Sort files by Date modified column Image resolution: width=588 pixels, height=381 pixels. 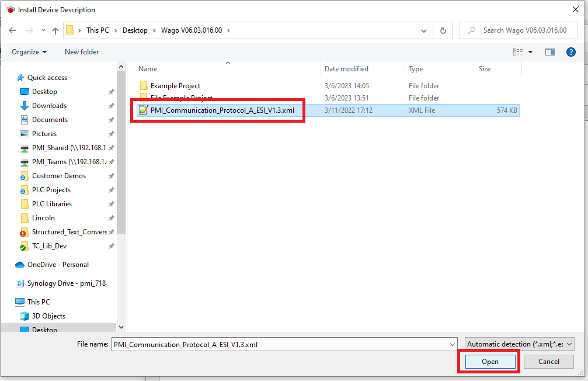click(x=346, y=69)
